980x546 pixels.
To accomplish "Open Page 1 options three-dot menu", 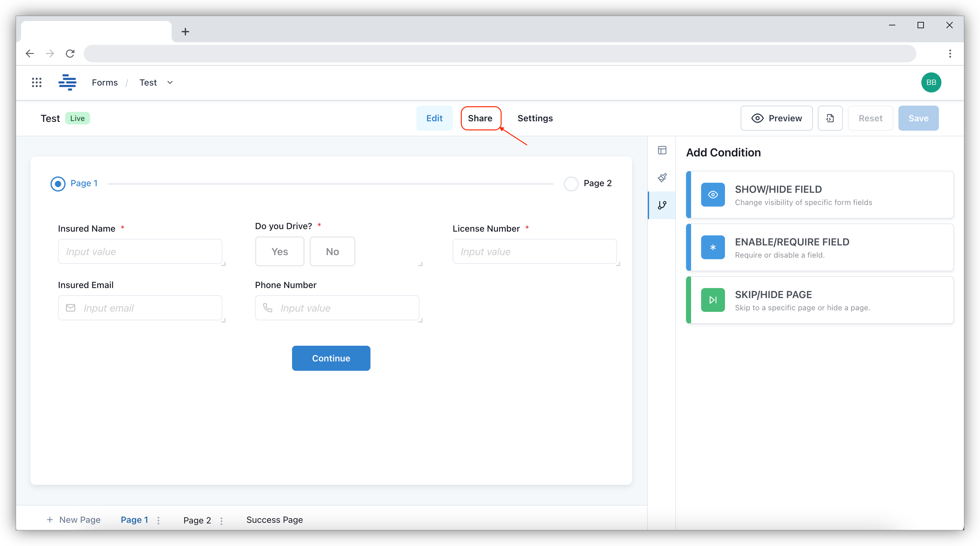I will coord(158,521).
